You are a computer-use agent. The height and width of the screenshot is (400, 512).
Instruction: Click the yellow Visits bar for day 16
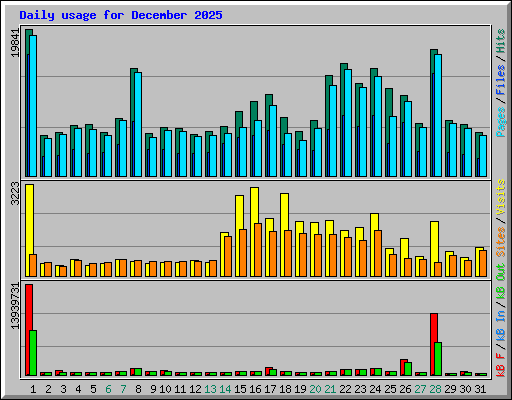point(254,206)
